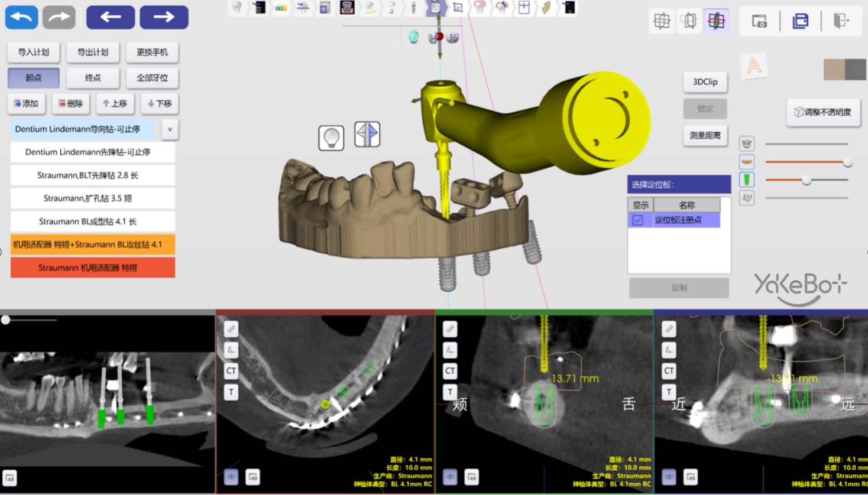
Task: Click the orange letter A icon
Action: coord(754,66)
